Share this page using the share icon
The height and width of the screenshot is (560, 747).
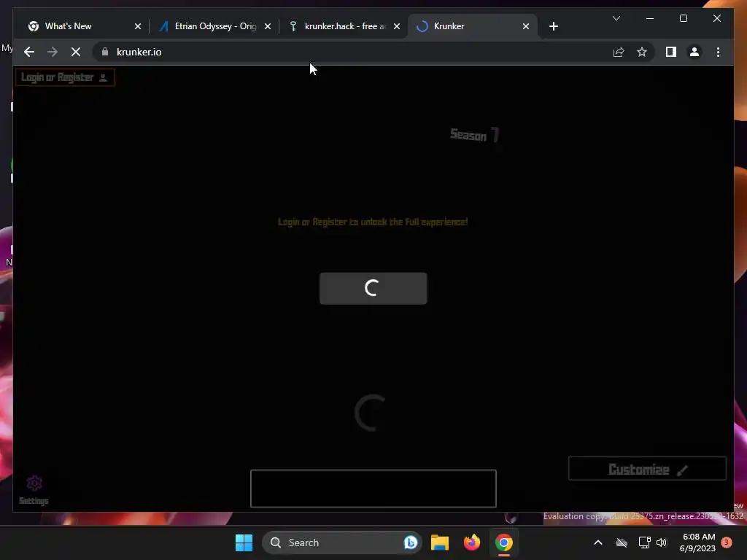[x=619, y=52]
